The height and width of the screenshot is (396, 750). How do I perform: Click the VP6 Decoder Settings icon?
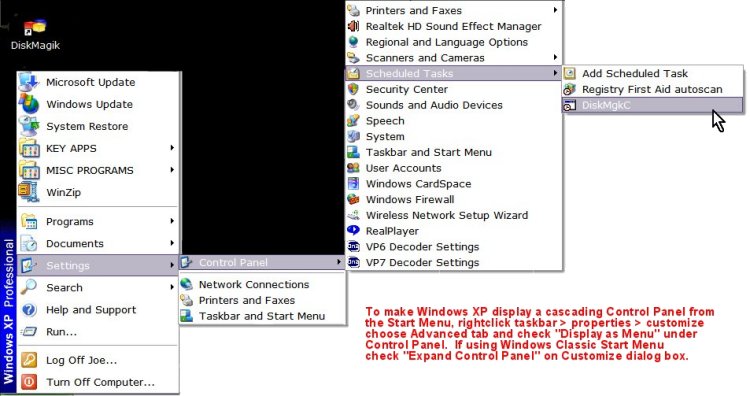(x=353, y=246)
